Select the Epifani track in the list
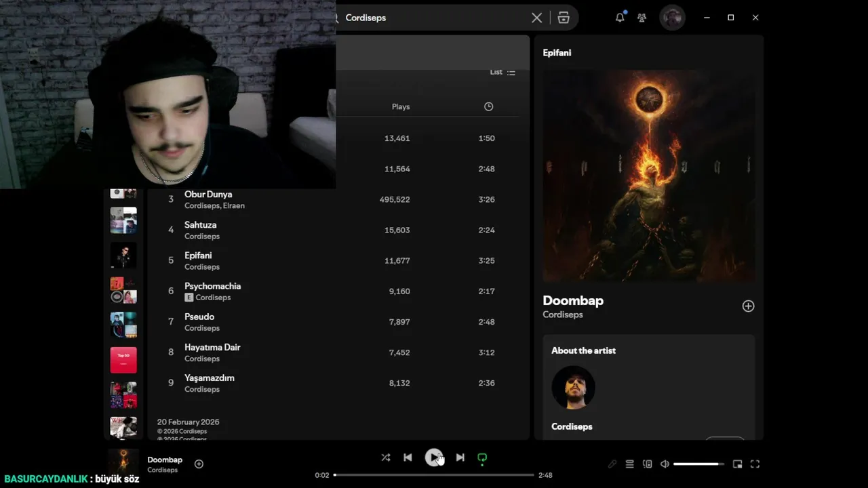Viewport: 868px width, 488px height. coord(198,256)
